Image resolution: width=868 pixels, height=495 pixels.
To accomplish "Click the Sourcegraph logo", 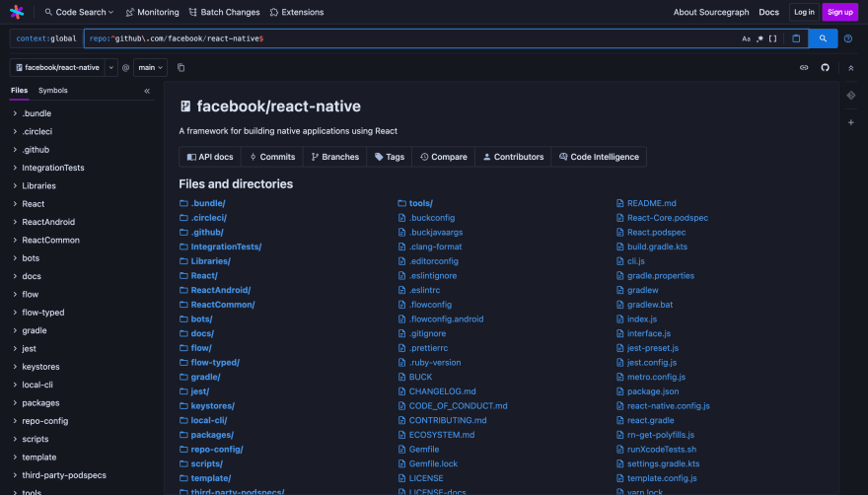I will [x=17, y=12].
